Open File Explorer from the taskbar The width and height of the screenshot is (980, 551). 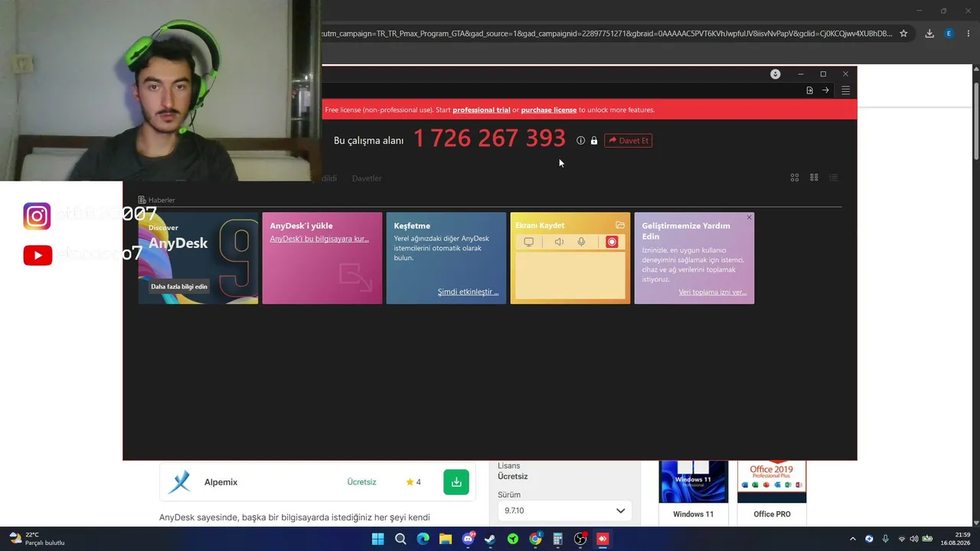(446, 539)
